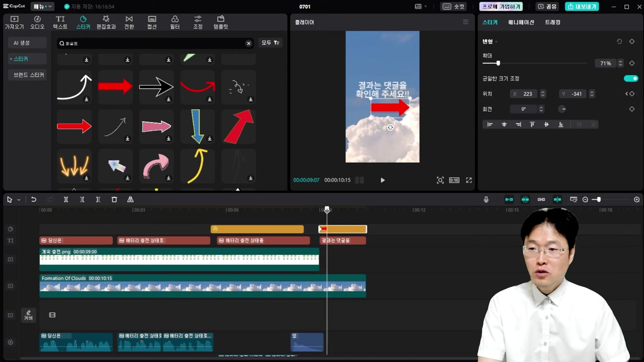Screen dimensions: 644x362
Task: Align sticker to the bottom edge
Action: pos(561,124)
